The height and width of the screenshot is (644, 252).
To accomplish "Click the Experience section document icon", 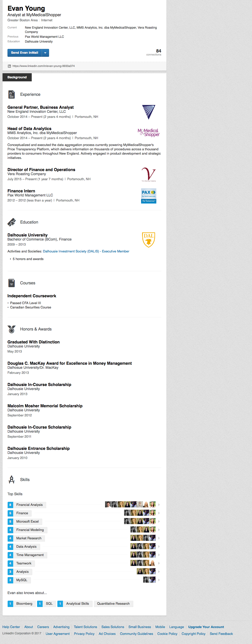I will (11, 95).
